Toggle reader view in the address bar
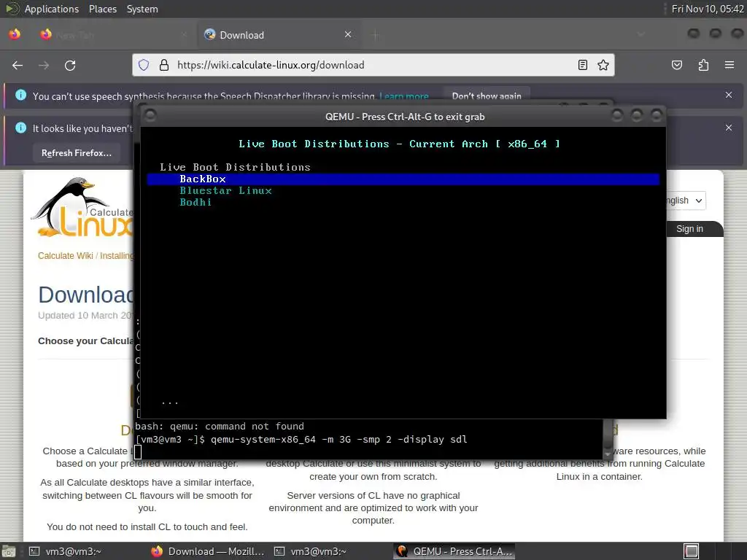Image resolution: width=747 pixels, height=560 pixels. coord(583,65)
